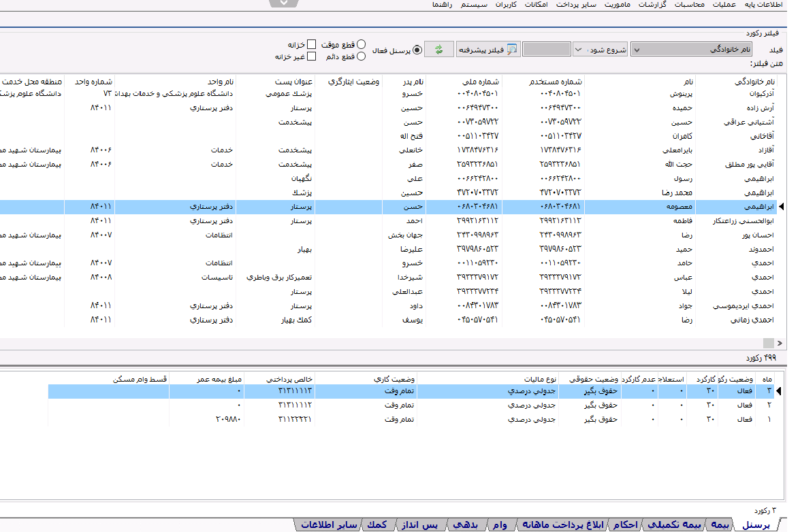Switch to the ابلاغ پرداخت ماهانه tab
The image size is (800, 532).
[563, 525]
